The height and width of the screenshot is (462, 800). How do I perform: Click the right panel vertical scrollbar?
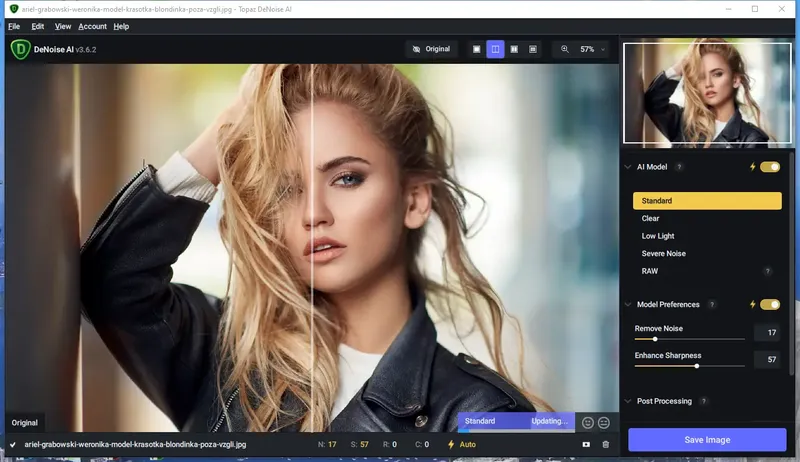point(791,265)
